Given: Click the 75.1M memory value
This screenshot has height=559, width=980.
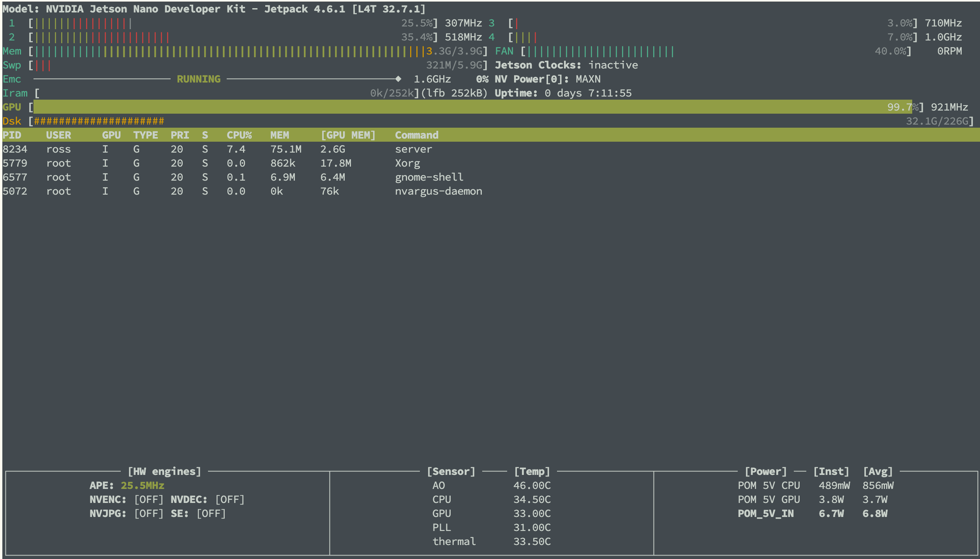Looking at the screenshot, I should (286, 149).
